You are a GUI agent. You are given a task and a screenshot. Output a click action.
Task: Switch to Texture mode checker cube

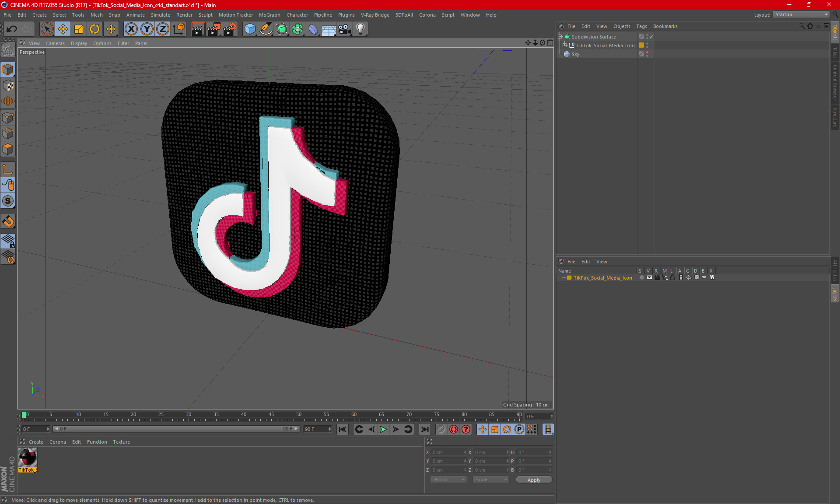(8, 86)
